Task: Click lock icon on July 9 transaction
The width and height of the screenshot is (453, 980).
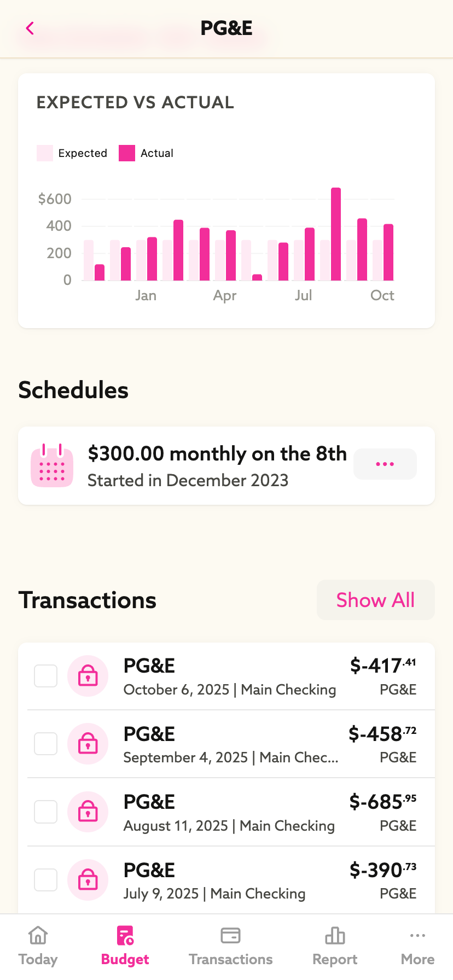Action: [88, 880]
